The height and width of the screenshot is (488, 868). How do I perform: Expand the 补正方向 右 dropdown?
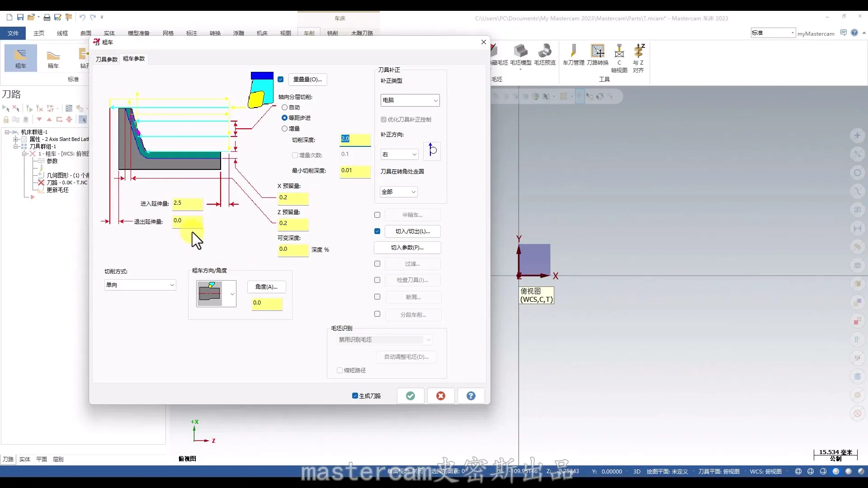[x=400, y=155]
